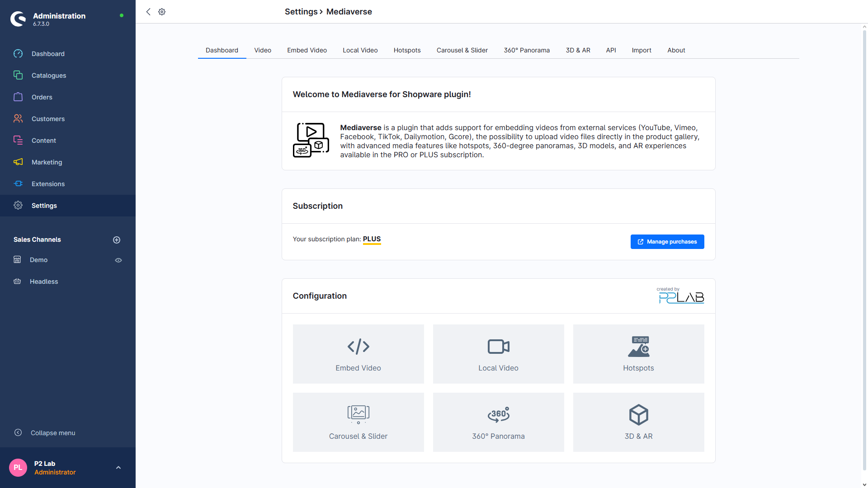Click the PL user avatar
The image size is (868, 488).
(x=18, y=468)
